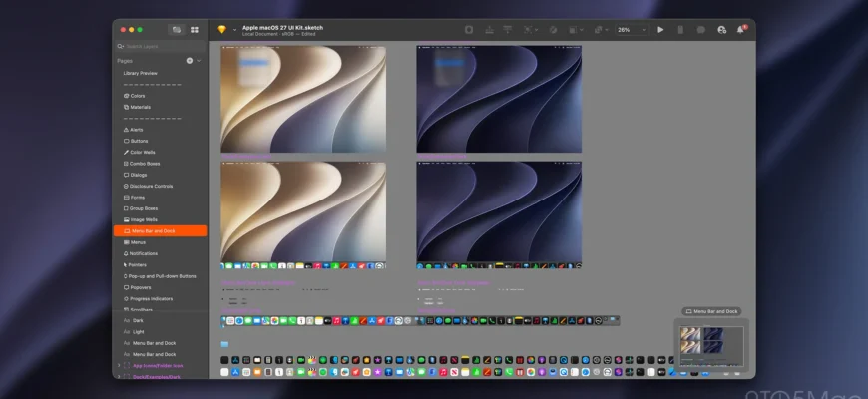Select the Color Wells page
Screen dimensions: 868x399
pyautogui.click(x=160, y=153)
